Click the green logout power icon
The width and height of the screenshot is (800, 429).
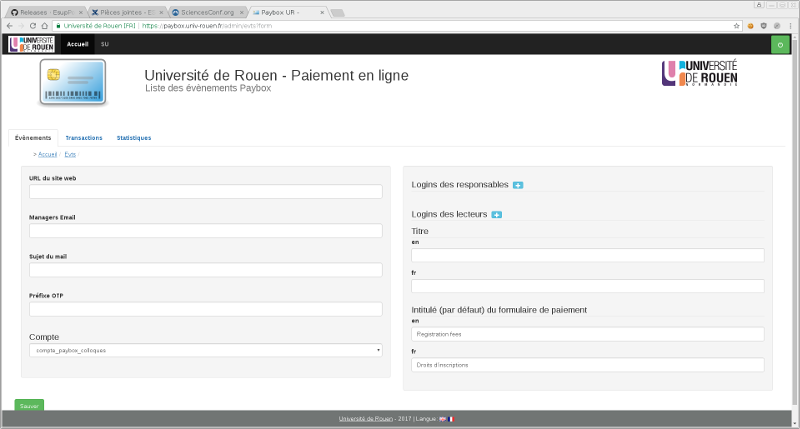pos(779,45)
